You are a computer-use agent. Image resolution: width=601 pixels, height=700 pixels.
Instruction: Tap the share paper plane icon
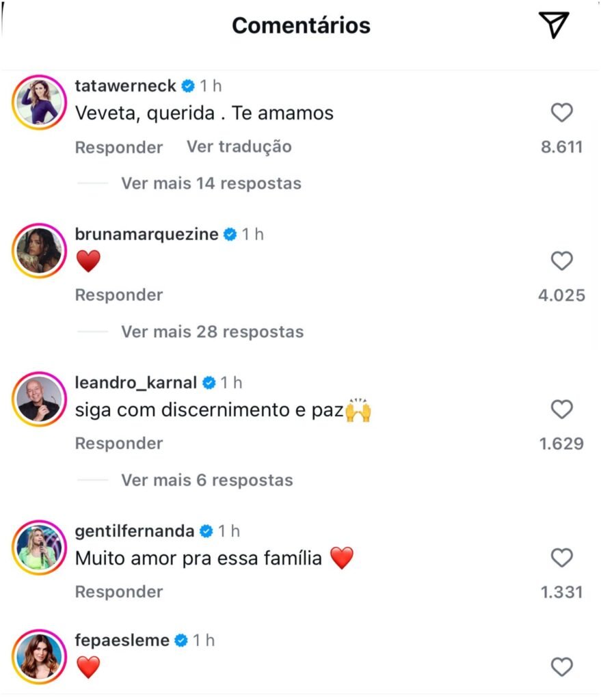[x=554, y=25]
